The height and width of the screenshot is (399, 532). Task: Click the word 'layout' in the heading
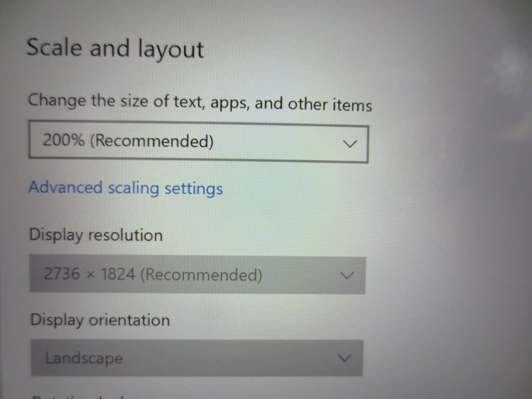[171, 49]
